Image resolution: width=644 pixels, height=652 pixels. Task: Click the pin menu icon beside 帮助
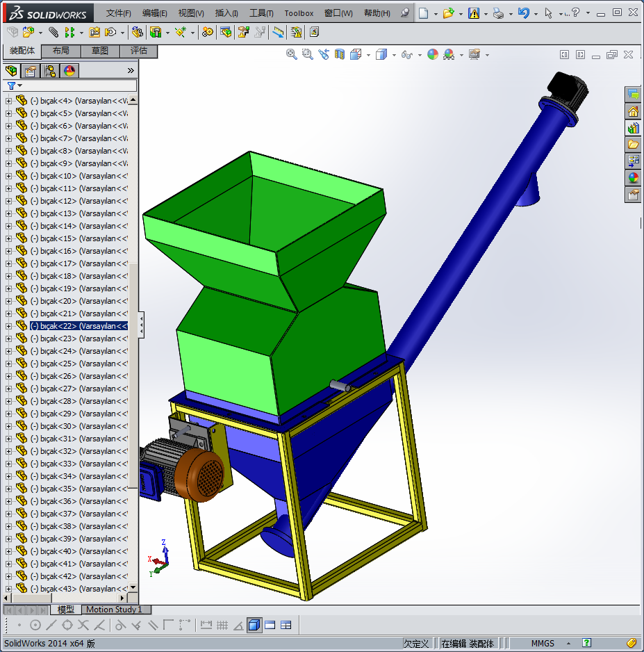click(x=405, y=13)
